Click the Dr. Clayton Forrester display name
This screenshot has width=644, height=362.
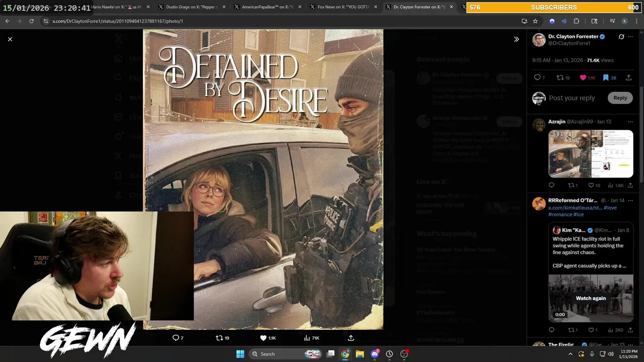tap(573, 37)
